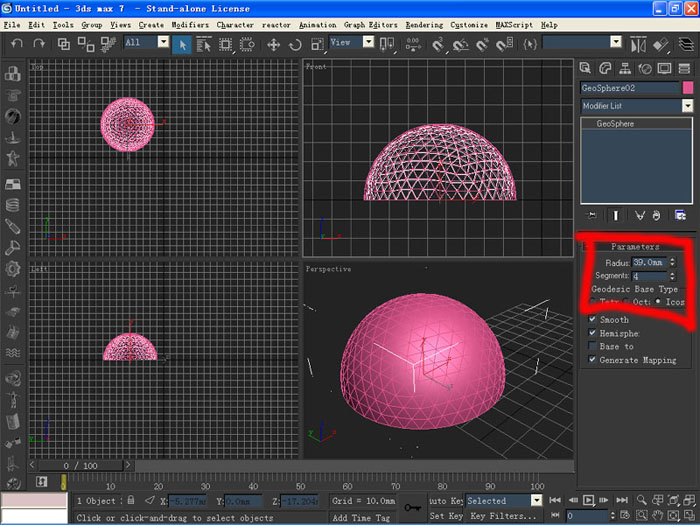Image resolution: width=700 pixels, height=525 pixels.
Task: Click the Pan hand viewport control
Action: pos(657,516)
